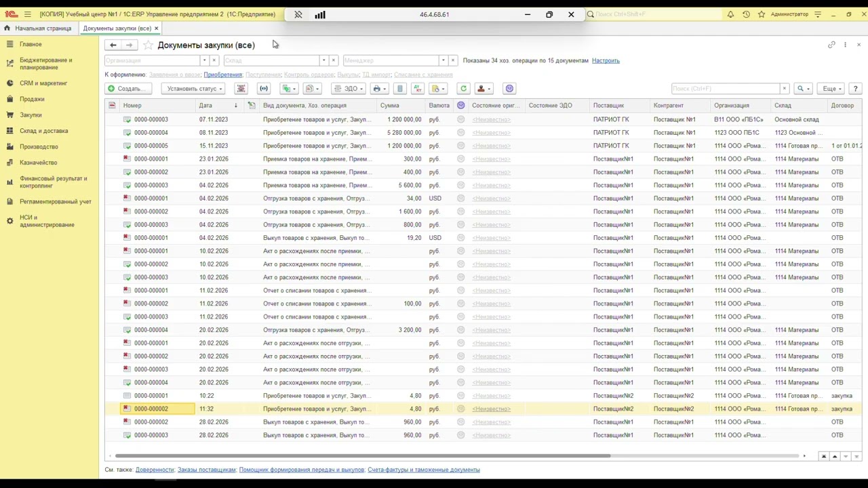Image resolution: width=868 pixels, height=488 pixels.
Task: Close the Документы закупки (все) tab
Action: [156, 28]
